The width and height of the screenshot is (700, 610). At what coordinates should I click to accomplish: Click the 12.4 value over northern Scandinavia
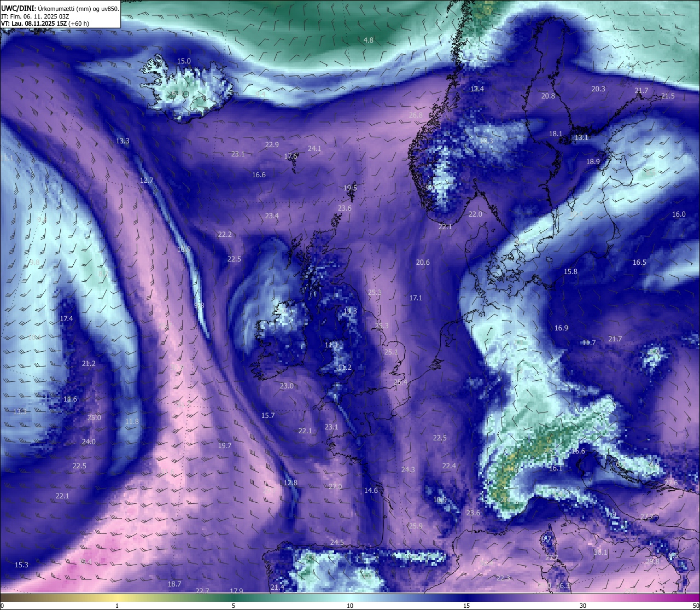click(477, 89)
